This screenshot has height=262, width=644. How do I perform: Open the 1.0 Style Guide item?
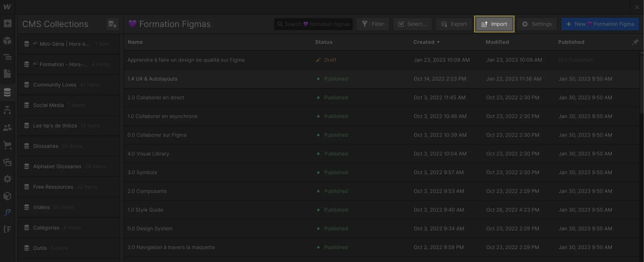[x=382, y=210]
